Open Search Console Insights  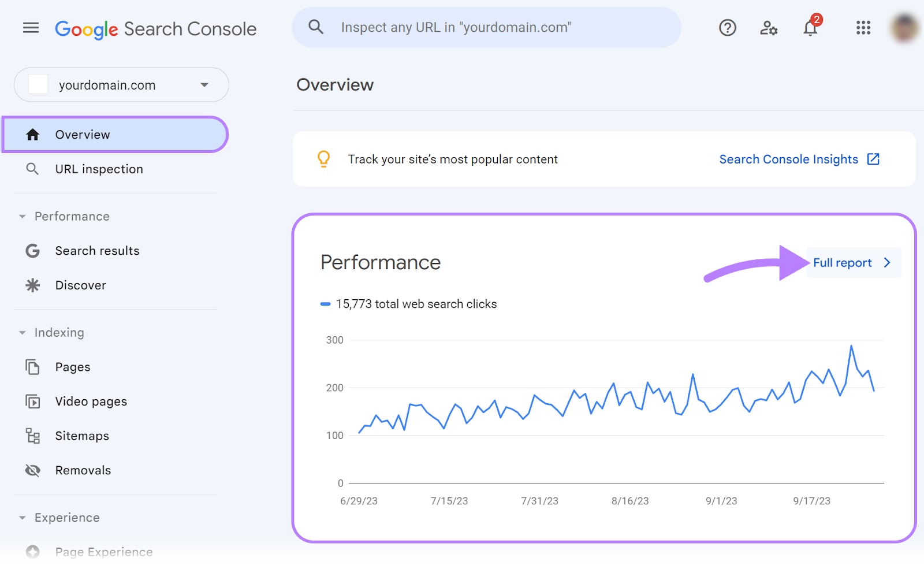click(789, 159)
